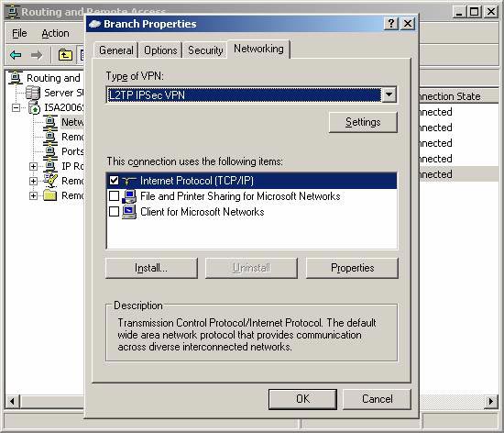The height and width of the screenshot is (433, 504).
Task: Expand the Remote Access Policies node
Action: pyautogui.click(x=33, y=181)
